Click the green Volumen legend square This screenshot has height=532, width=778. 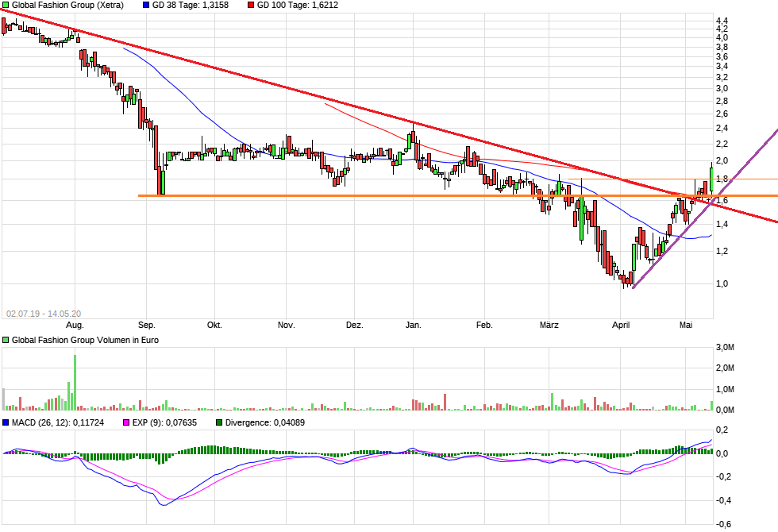click(x=6, y=340)
